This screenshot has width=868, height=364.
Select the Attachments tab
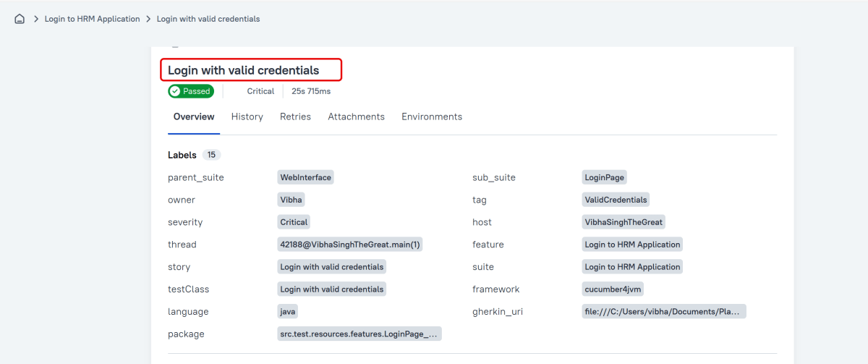point(356,117)
